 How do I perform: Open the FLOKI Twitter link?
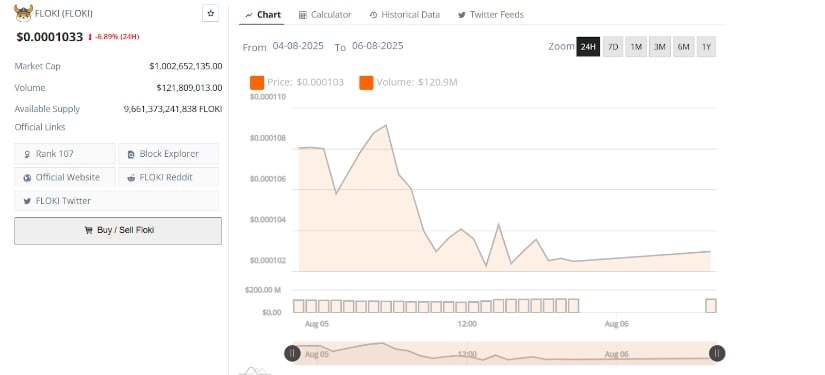click(116, 200)
